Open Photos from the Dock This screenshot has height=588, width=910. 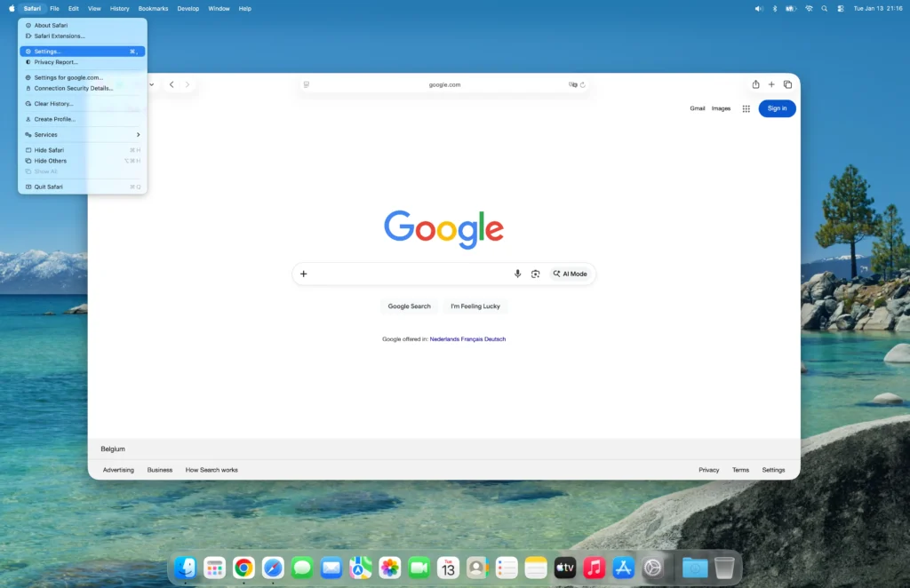tap(389, 567)
